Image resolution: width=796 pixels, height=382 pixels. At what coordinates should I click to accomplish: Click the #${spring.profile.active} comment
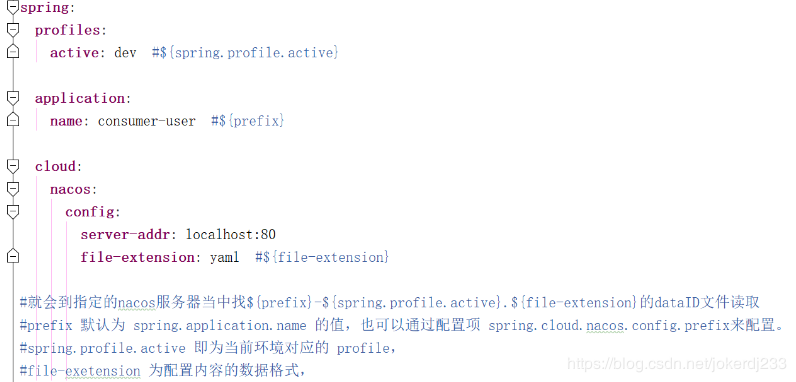[x=245, y=52]
